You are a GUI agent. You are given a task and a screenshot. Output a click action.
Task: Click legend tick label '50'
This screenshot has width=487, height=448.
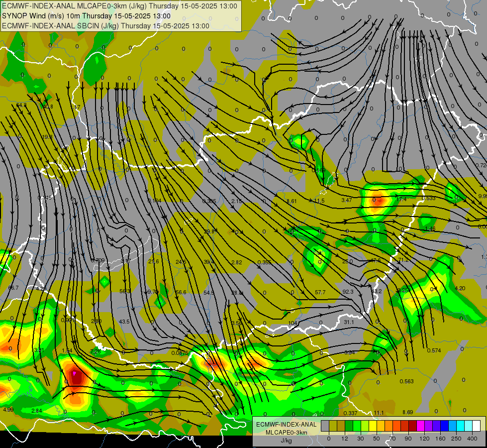point(377,439)
